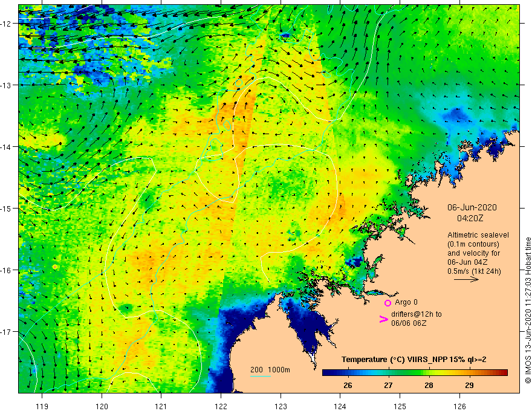This screenshot has height=411, width=532.
Task: Click the velocity scale reference arrow
Action: (466, 279)
